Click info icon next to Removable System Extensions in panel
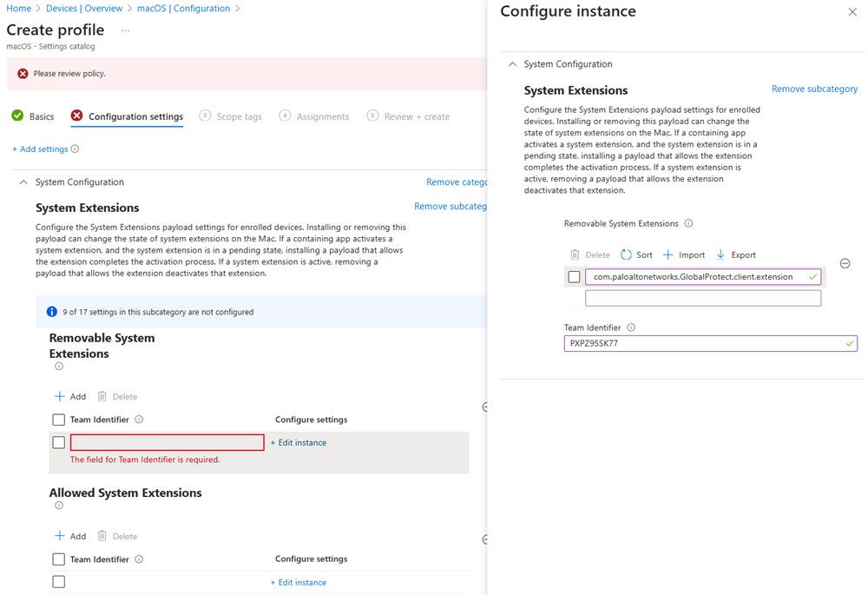 (688, 224)
